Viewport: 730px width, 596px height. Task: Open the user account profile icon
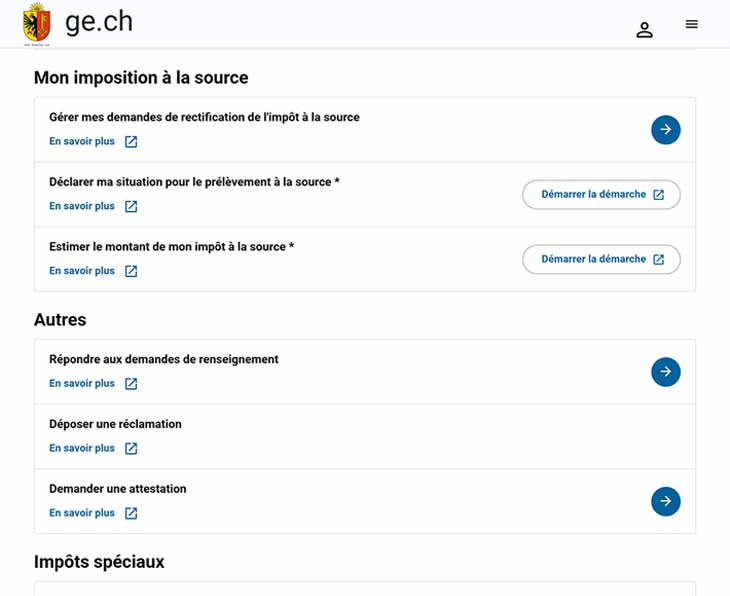[644, 30]
